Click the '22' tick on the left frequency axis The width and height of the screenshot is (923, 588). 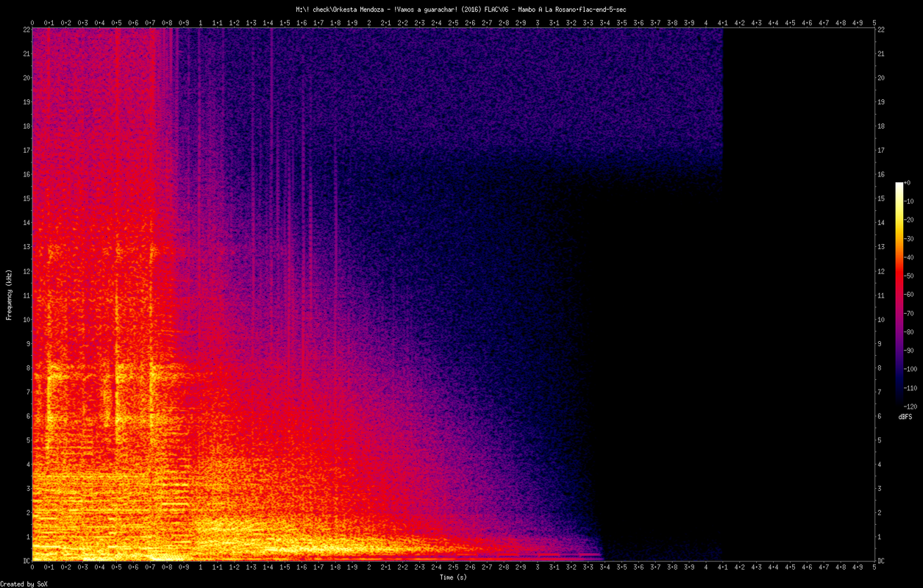point(25,29)
